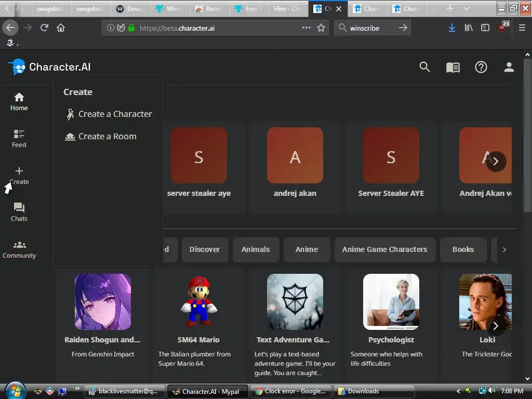
Task: Click the Create plus icon in sidebar
Action: (x=19, y=170)
